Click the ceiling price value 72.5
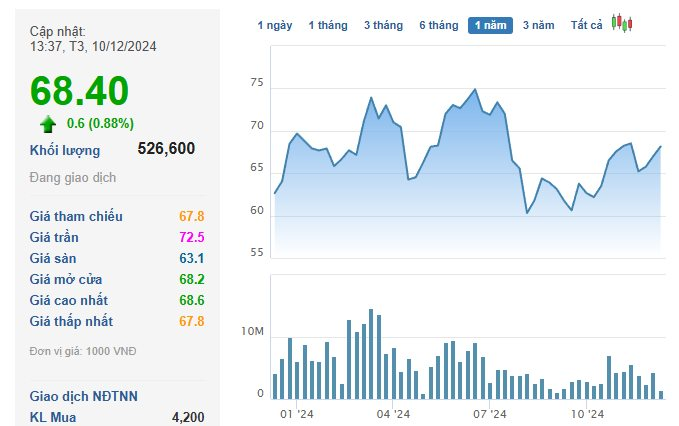 click(192, 237)
